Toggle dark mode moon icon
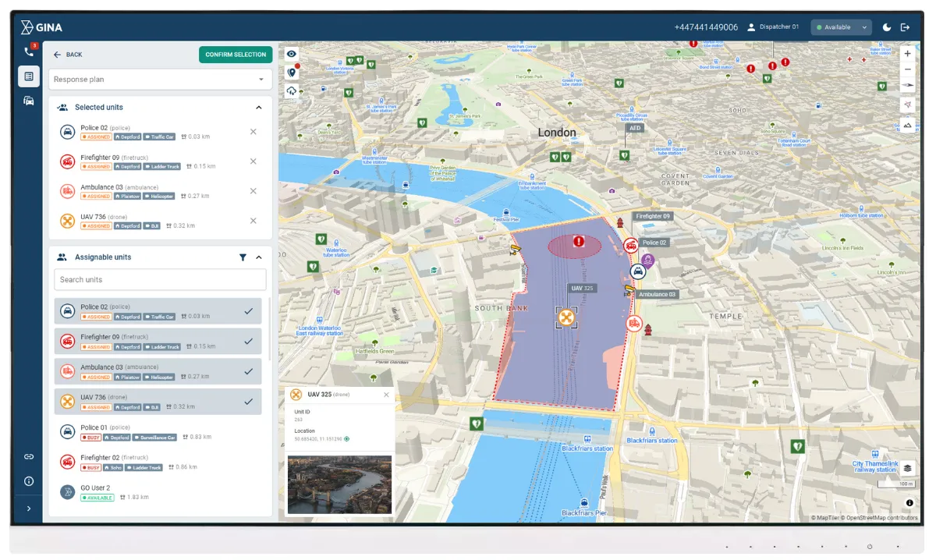This screenshot has width=936, height=560. pyautogui.click(x=887, y=27)
